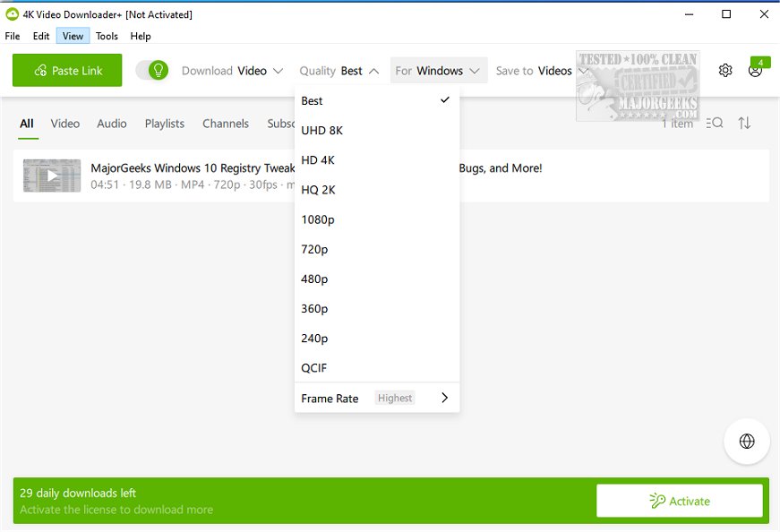
Task: Play the MajorGeeks video thumbnail
Action: (x=52, y=176)
